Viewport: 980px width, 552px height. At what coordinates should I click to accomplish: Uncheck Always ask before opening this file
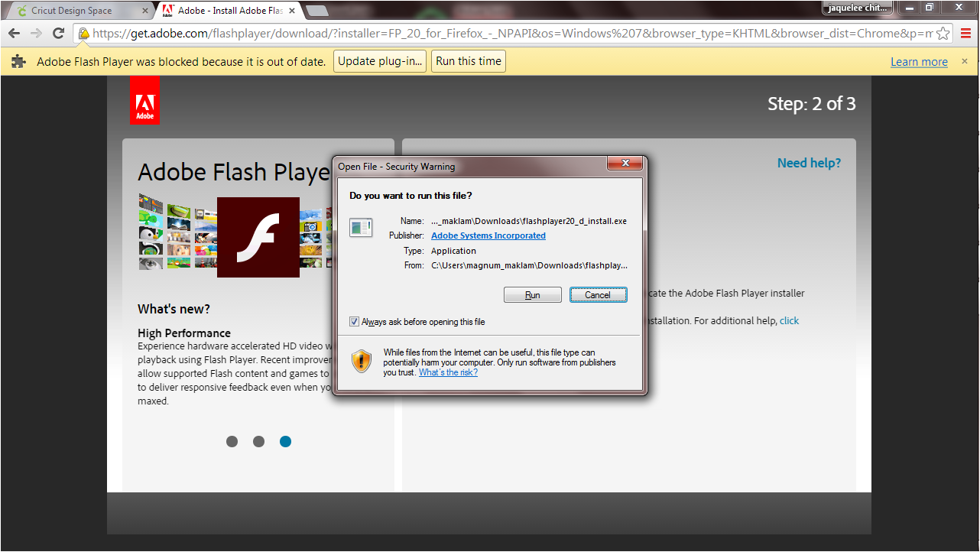click(x=354, y=322)
